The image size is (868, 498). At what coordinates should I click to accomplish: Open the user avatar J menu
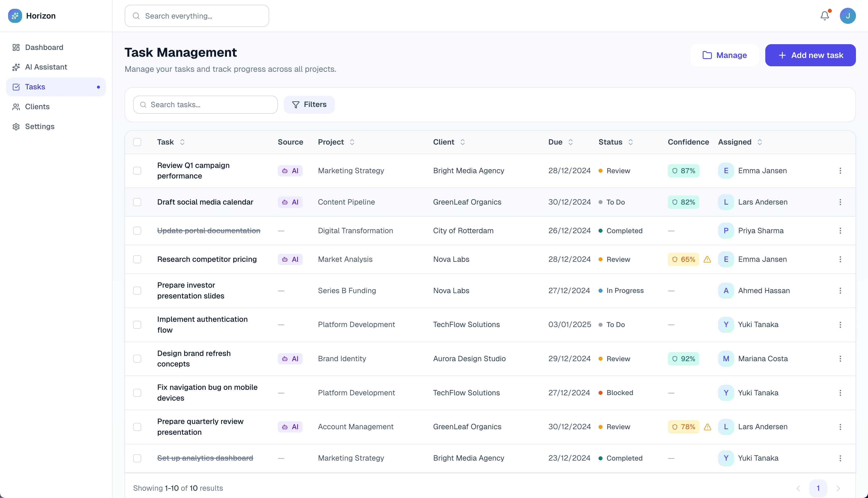click(847, 16)
